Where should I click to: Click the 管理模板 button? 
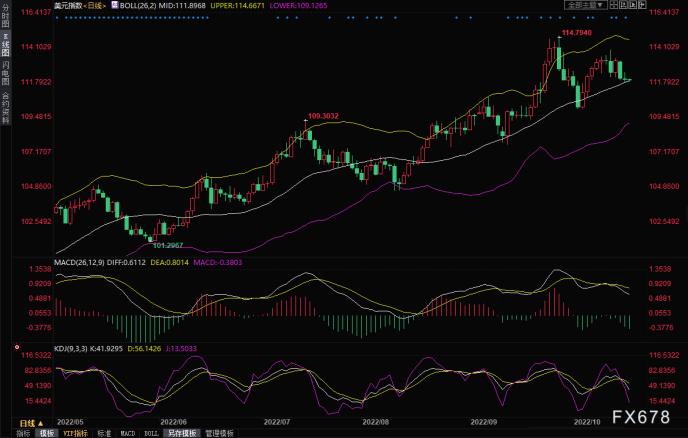coord(219,433)
